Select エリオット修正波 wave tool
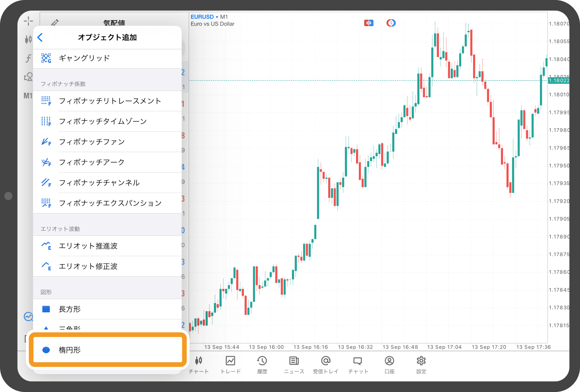 click(88, 266)
